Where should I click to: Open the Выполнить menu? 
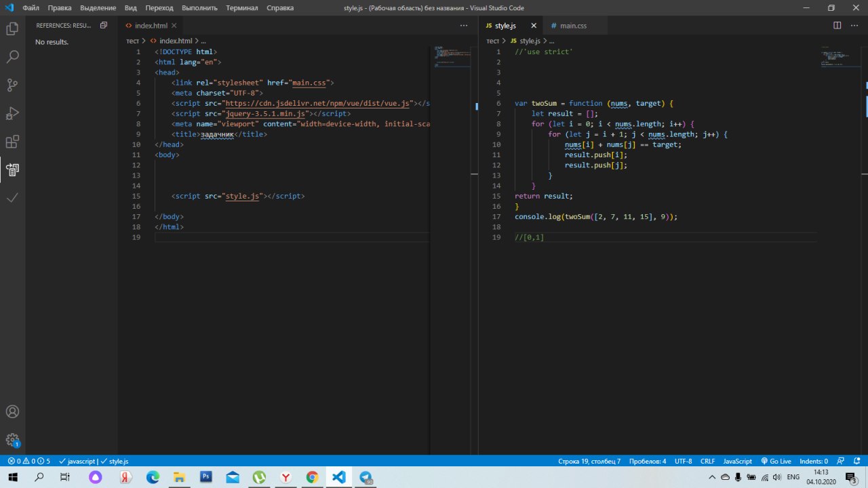point(200,8)
